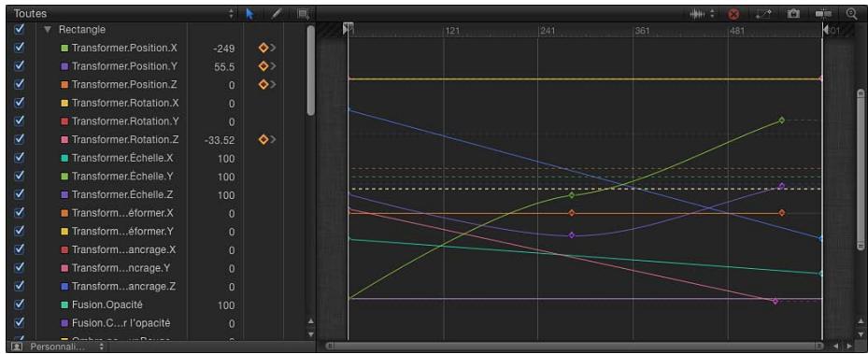
Task: Click the graph vertical scrollbar handle
Action: coord(860,169)
